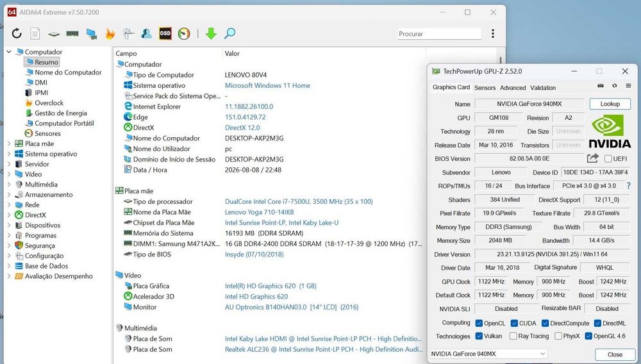Click the memory module icon in toolbar

tap(72, 33)
